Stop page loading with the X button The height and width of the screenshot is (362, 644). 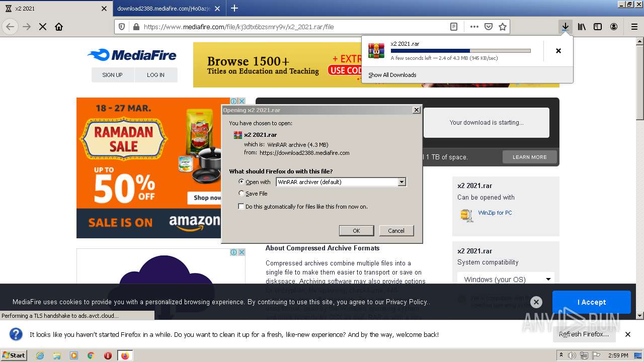pos(43,27)
